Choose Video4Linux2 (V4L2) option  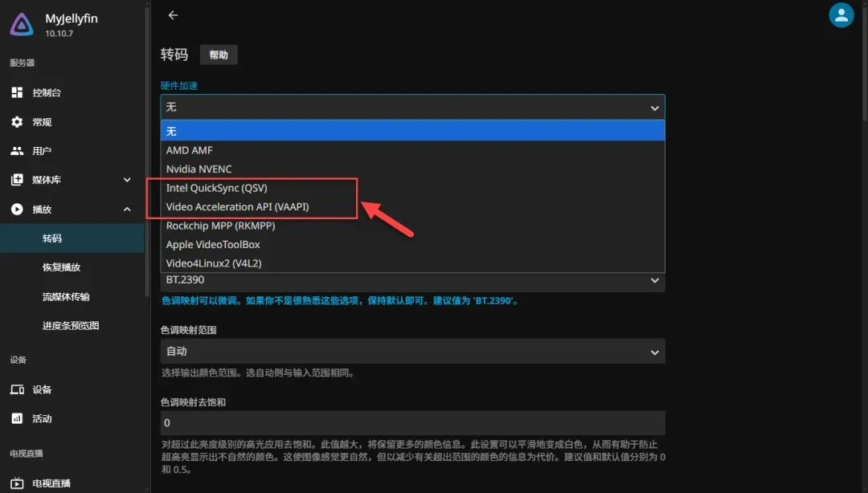click(x=412, y=263)
